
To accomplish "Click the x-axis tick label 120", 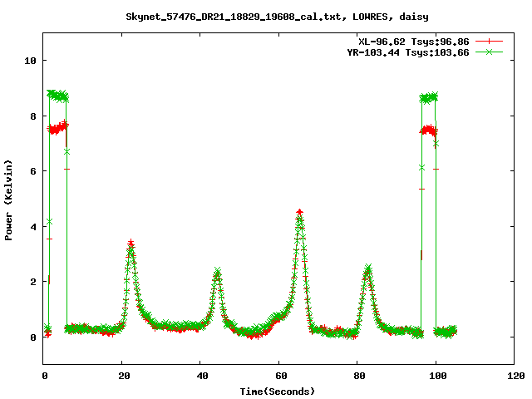I will pos(516,376).
